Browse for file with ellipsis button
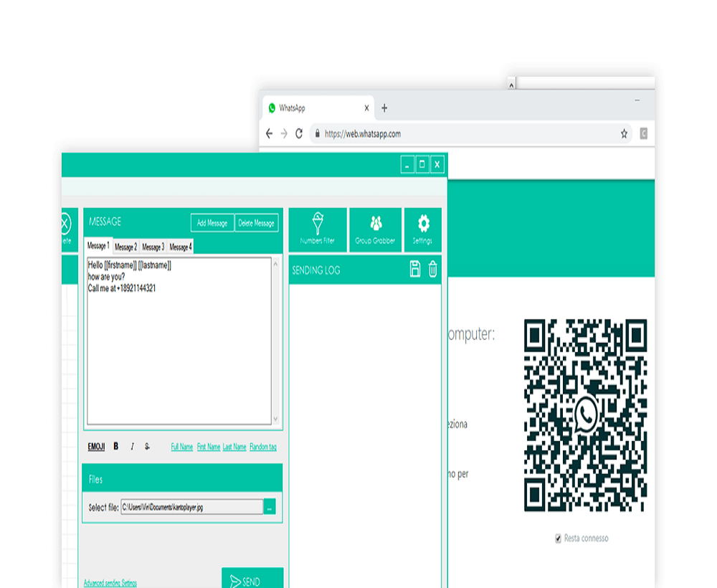This screenshot has height=588, width=717. click(x=270, y=507)
